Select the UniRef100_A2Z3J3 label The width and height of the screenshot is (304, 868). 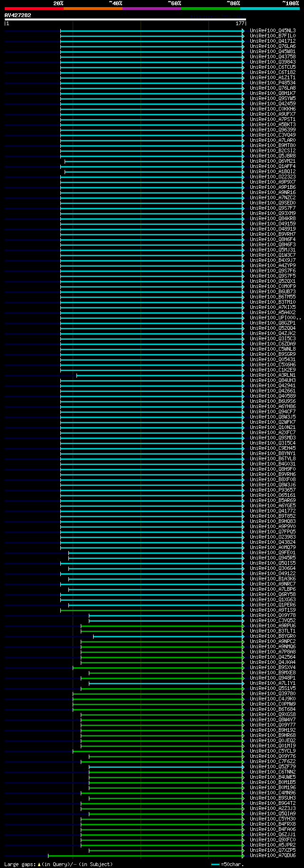click(273, 809)
